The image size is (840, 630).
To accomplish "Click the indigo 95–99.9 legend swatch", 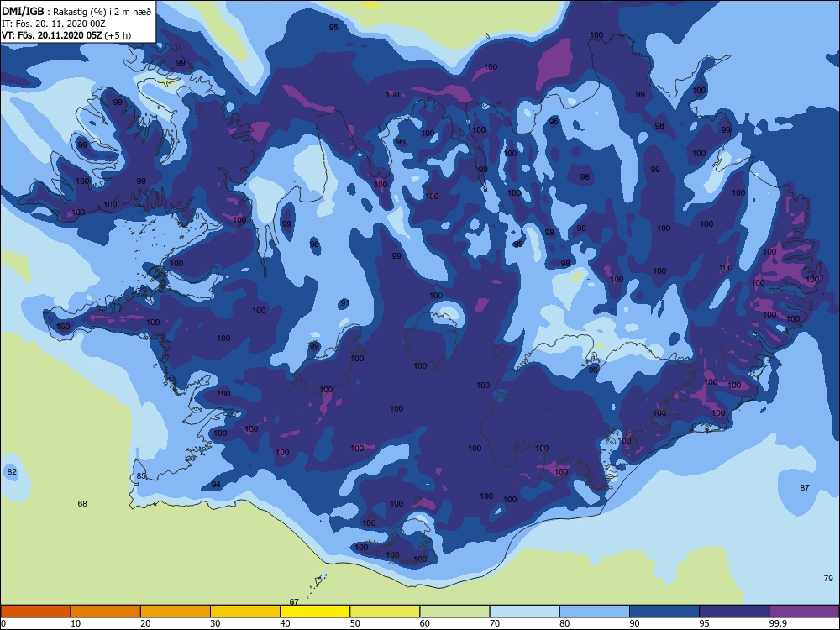I will (734, 612).
